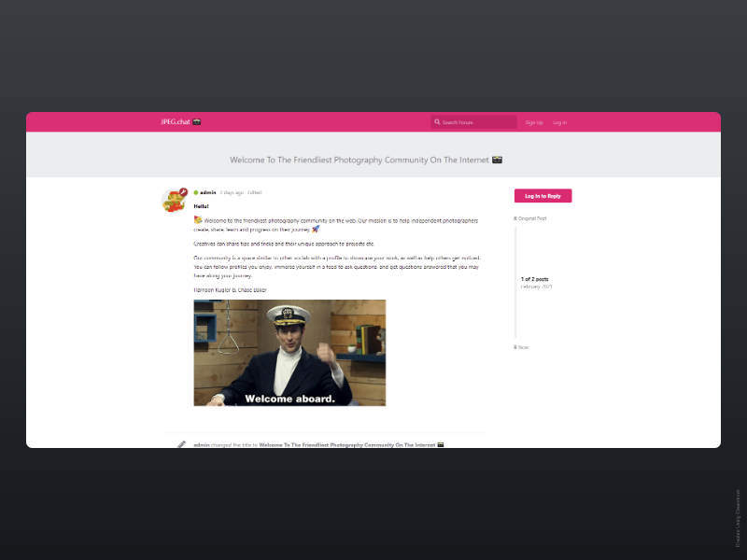Viewport: 747px width, 560px height.
Task: Click the pencil icon on title change
Action: [181, 444]
